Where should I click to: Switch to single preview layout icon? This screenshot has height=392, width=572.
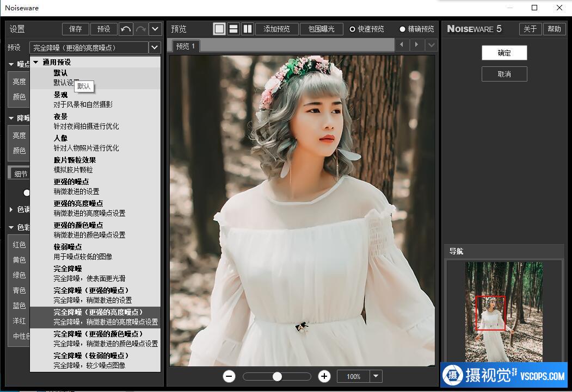pyautogui.click(x=219, y=29)
